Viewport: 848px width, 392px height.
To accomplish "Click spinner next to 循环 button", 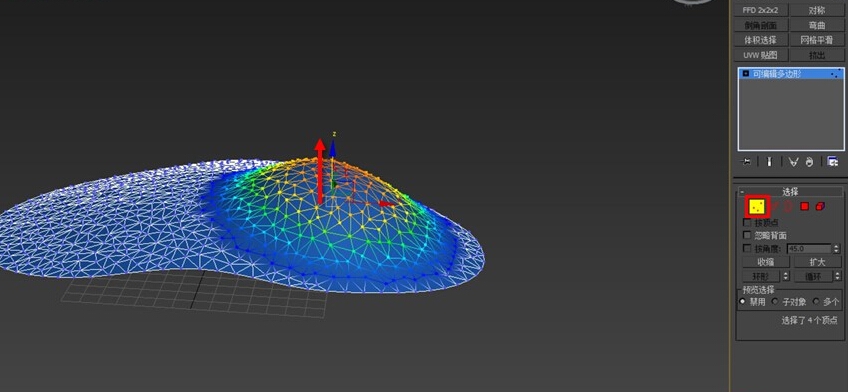I will point(837,276).
